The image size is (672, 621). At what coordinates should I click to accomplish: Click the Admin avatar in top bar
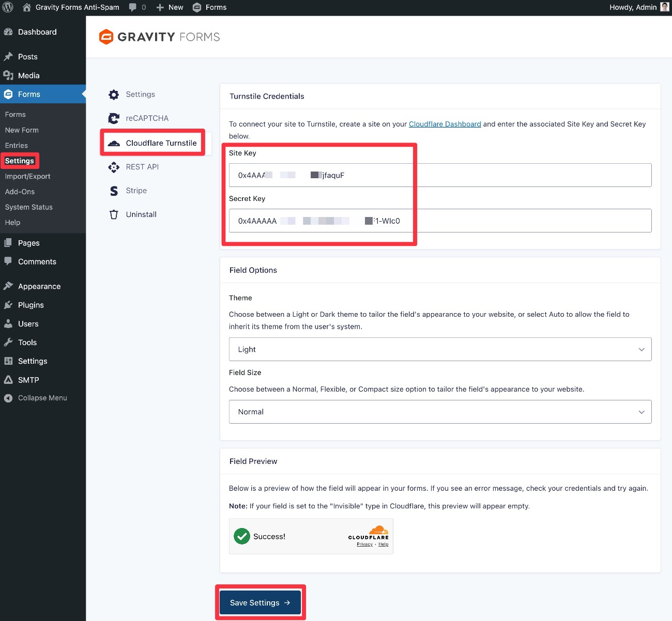coord(665,7)
